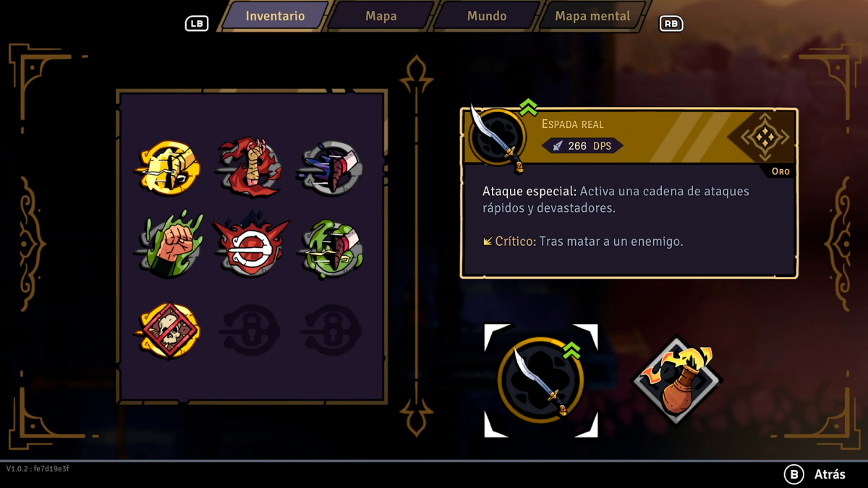
Task: Choose the green raised fist amulet
Action: (168, 246)
